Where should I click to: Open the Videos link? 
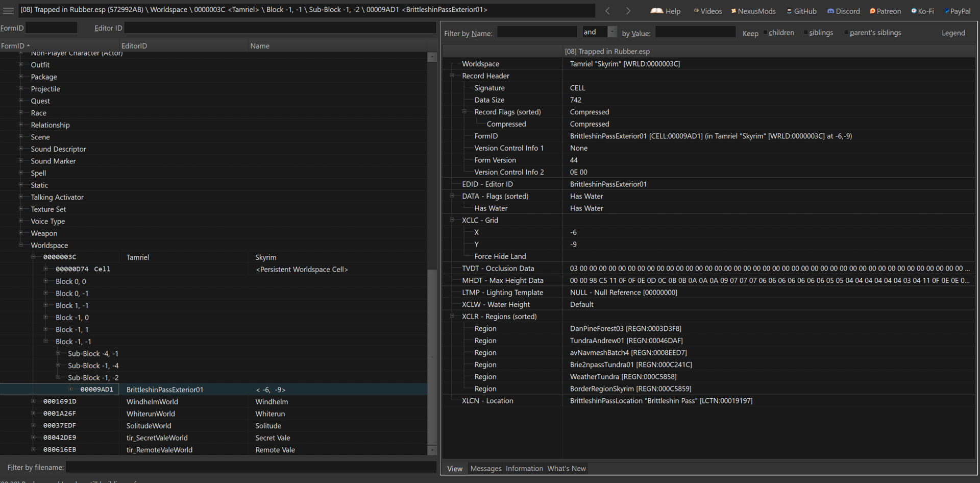[x=707, y=11]
